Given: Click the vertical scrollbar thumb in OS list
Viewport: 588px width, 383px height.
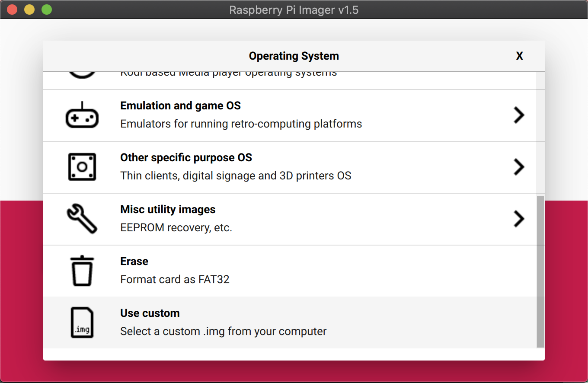Looking at the screenshot, I should point(540,271).
